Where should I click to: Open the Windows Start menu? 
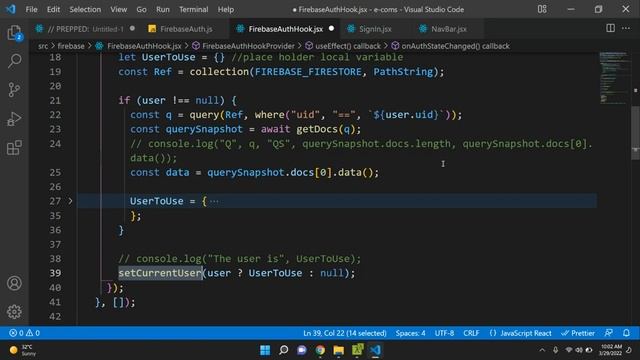click(x=265, y=350)
